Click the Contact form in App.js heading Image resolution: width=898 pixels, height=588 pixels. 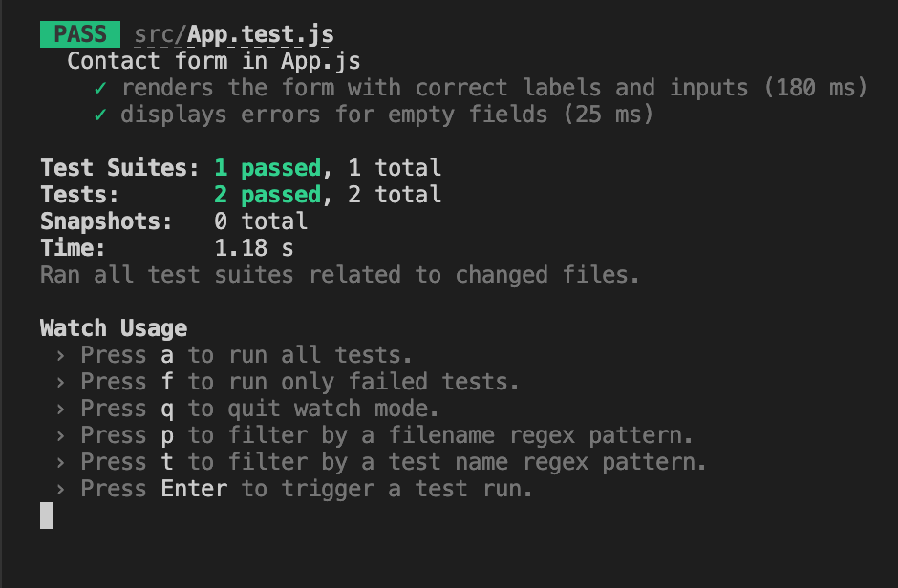pyautogui.click(x=214, y=61)
